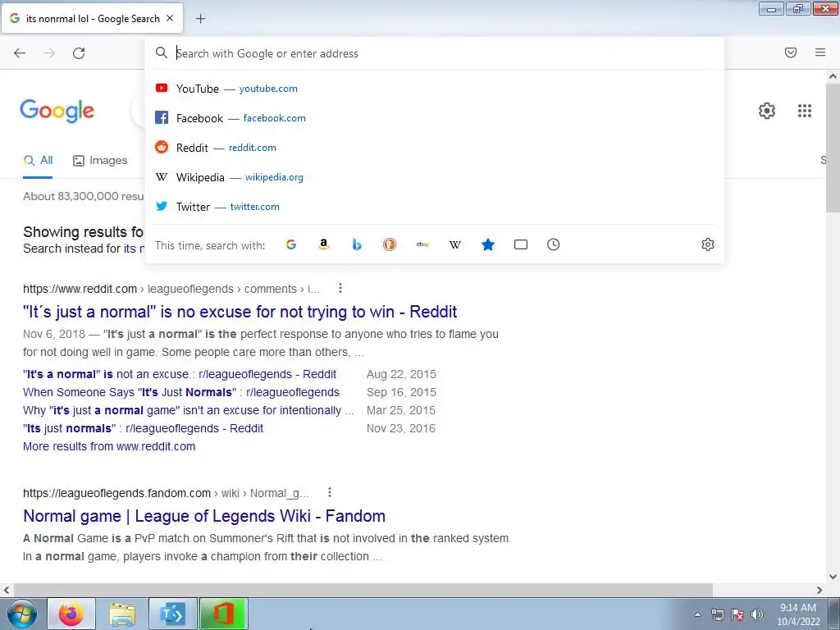Switch to the Images results tab
840x630 pixels.
100,160
